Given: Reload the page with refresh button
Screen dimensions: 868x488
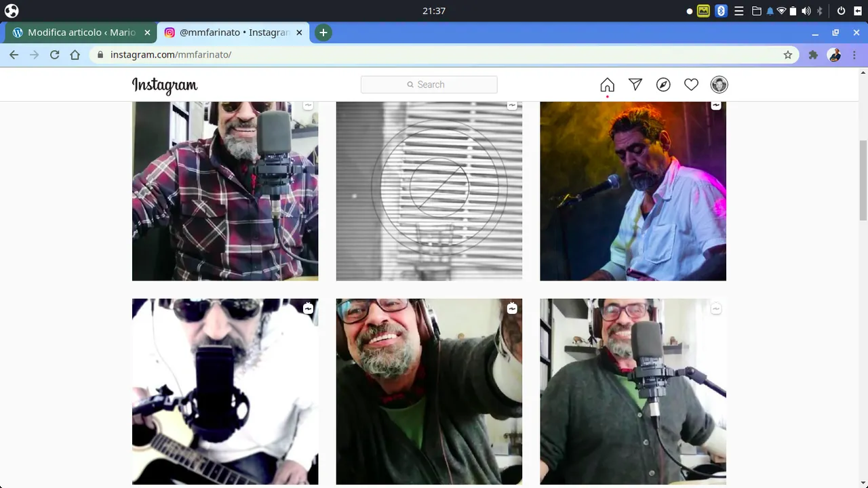Looking at the screenshot, I should 54,55.
